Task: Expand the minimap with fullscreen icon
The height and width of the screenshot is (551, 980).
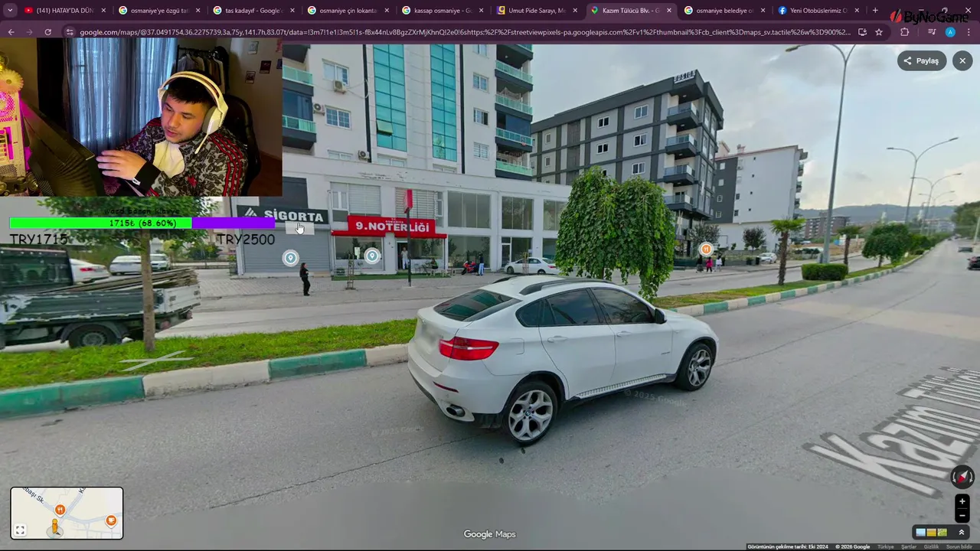Action: (21, 530)
